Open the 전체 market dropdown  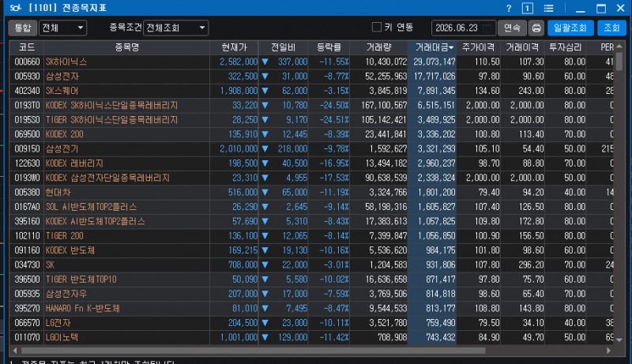[x=63, y=28]
